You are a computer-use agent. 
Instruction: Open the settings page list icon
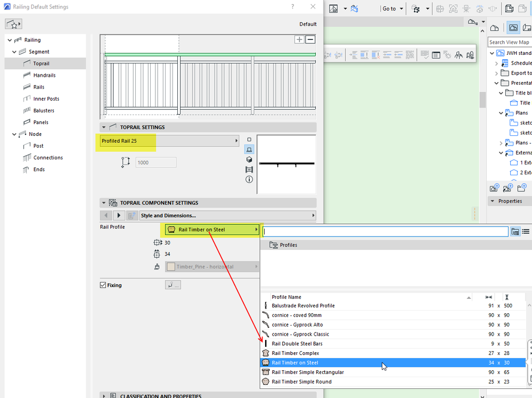tap(132, 215)
